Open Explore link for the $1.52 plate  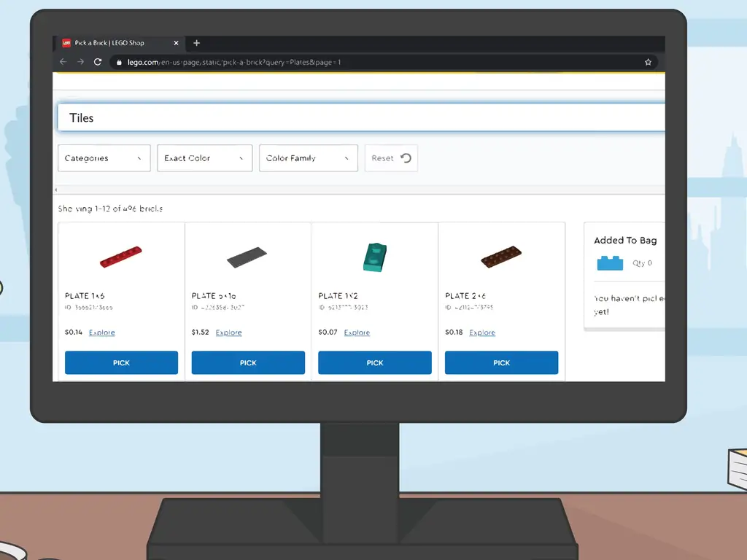click(228, 332)
